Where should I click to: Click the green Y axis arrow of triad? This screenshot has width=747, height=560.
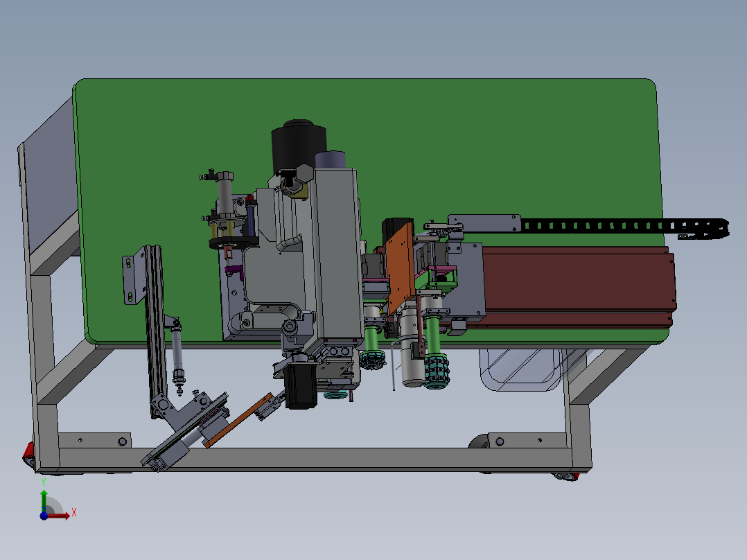(44, 498)
